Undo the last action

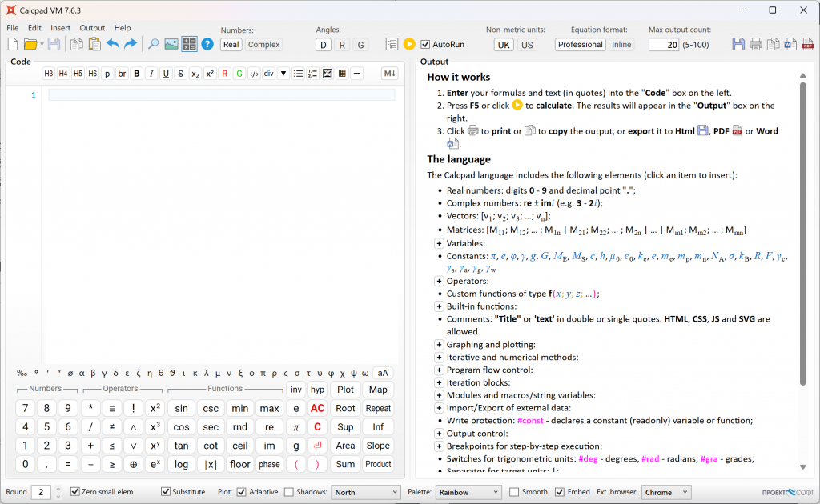(112, 44)
